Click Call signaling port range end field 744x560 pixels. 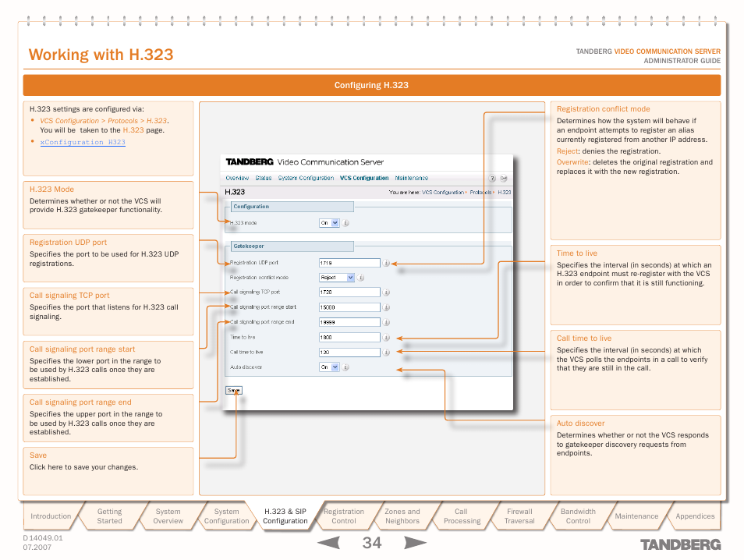click(x=349, y=322)
